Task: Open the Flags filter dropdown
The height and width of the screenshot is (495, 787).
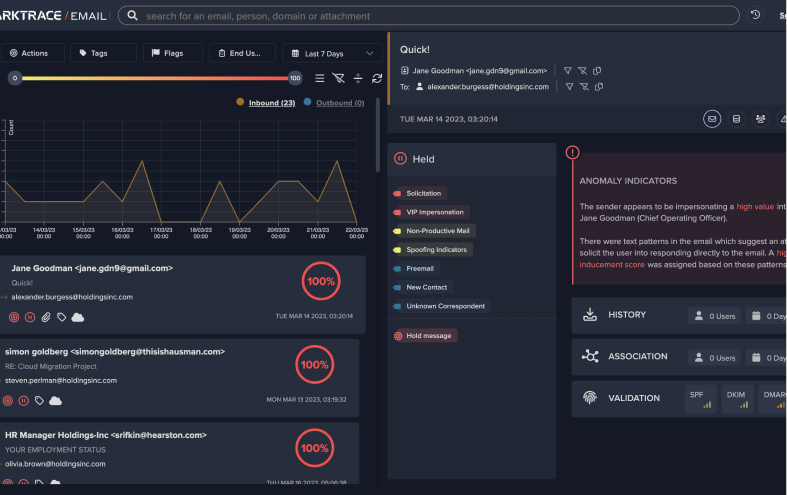Action: point(172,53)
